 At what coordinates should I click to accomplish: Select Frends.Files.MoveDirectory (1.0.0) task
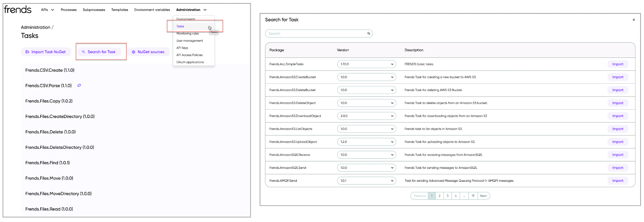[x=58, y=193]
